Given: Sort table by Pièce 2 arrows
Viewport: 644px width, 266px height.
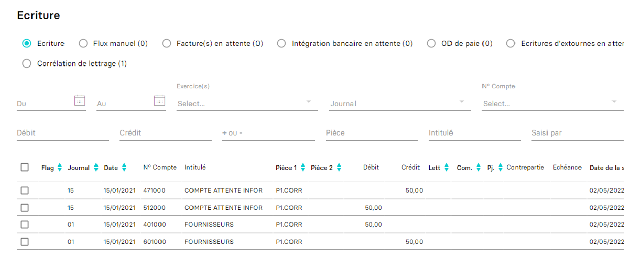Looking at the screenshot, I should click(339, 168).
